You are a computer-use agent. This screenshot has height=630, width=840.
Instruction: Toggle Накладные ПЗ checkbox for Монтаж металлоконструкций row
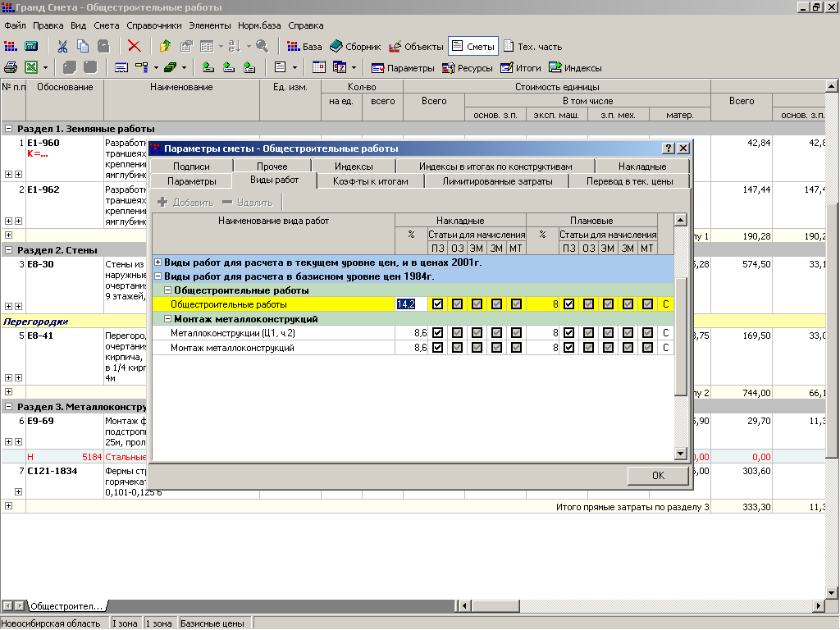pos(438,348)
